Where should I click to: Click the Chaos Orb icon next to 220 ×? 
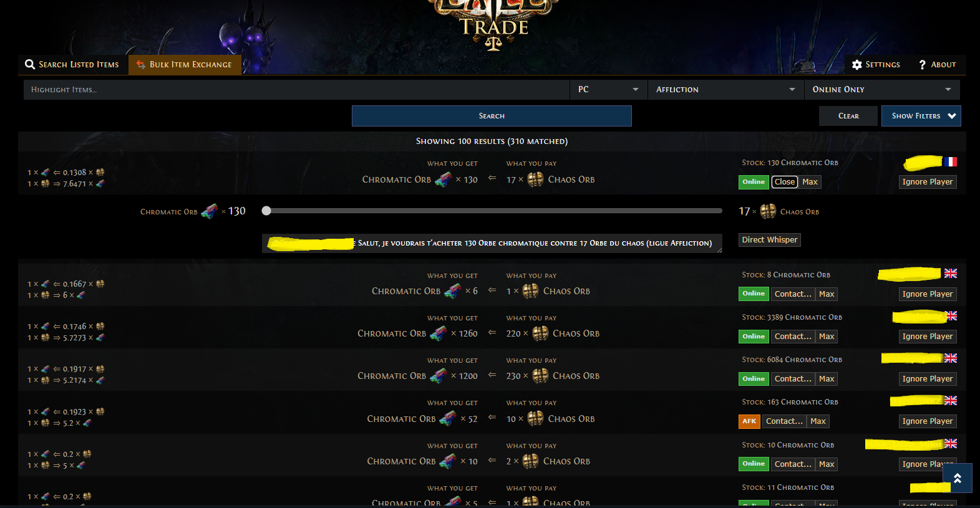(x=540, y=333)
